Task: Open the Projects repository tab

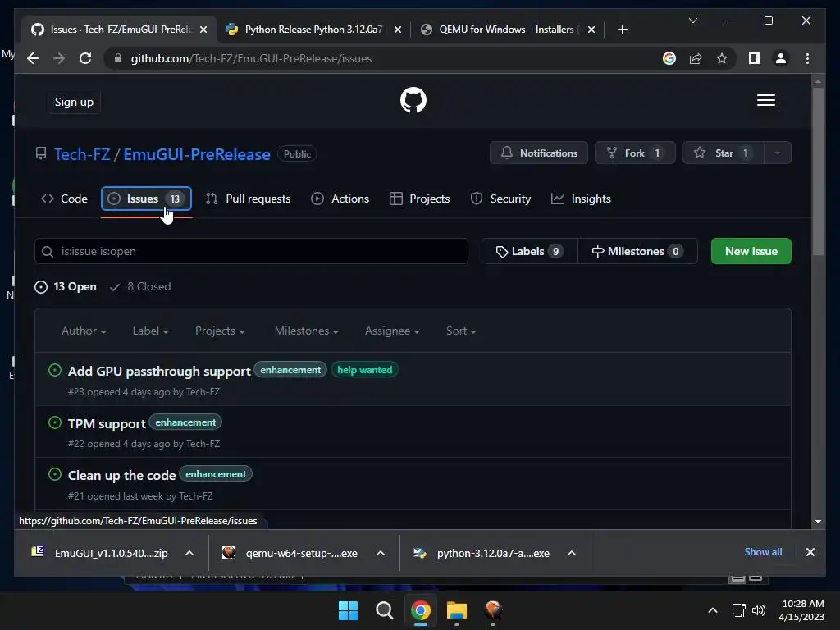Action: (419, 199)
